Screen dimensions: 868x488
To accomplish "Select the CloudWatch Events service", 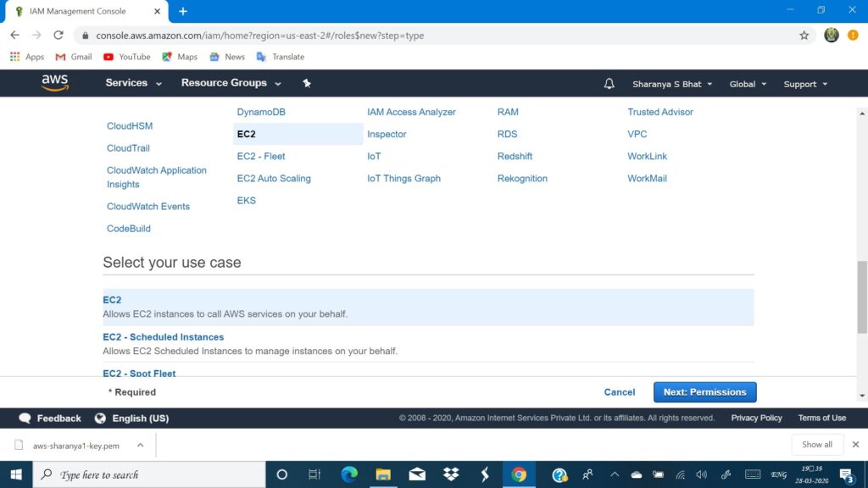I will (148, 207).
